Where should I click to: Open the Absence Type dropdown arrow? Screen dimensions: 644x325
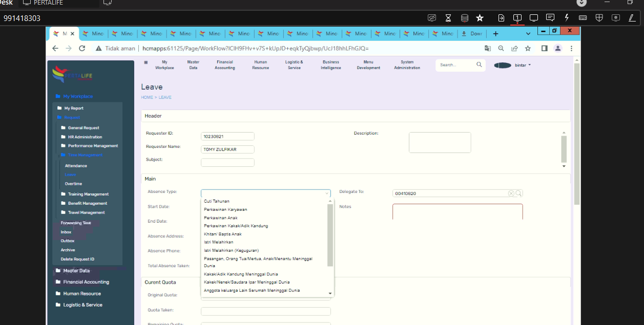click(x=326, y=193)
